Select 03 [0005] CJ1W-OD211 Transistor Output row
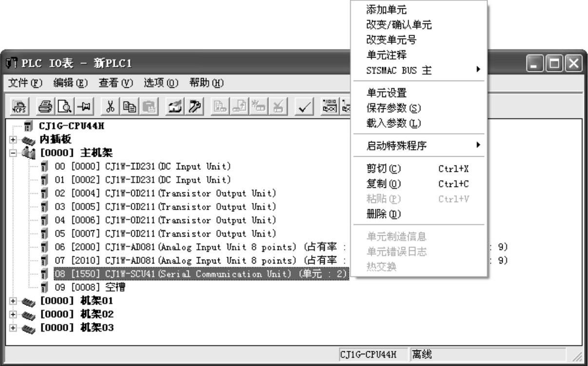The image size is (588, 366). click(x=165, y=207)
